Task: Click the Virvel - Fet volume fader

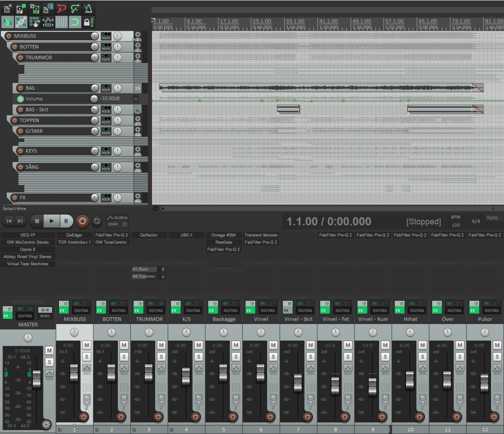Action: [x=336, y=385]
